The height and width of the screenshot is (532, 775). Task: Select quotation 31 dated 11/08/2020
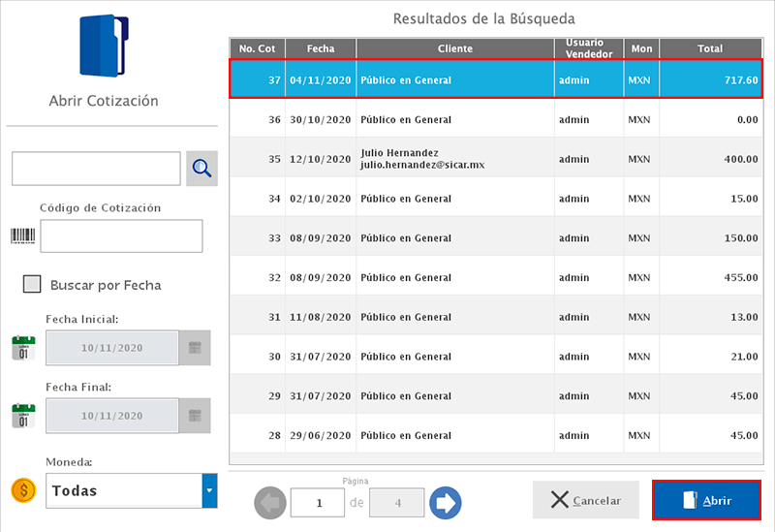pos(496,317)
